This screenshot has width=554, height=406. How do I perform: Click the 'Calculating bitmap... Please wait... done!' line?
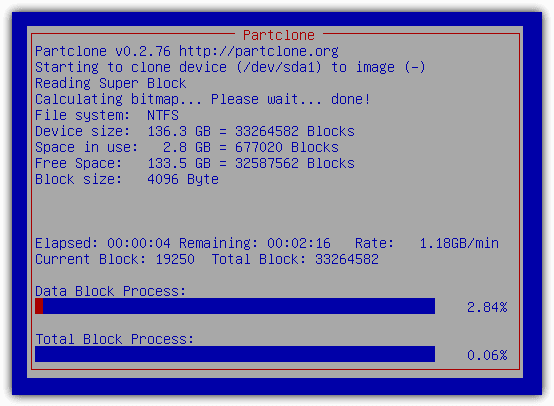pos(203,99)
